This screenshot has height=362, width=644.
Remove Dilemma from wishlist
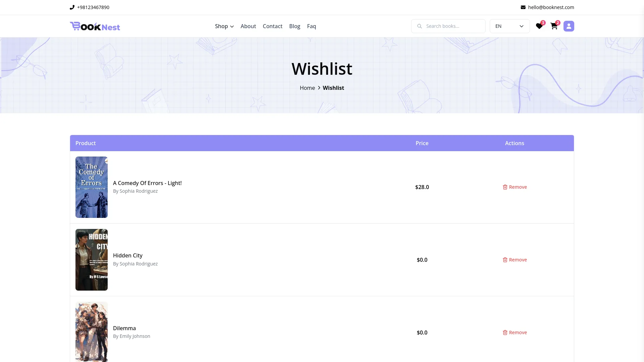(x=515, y=333)
